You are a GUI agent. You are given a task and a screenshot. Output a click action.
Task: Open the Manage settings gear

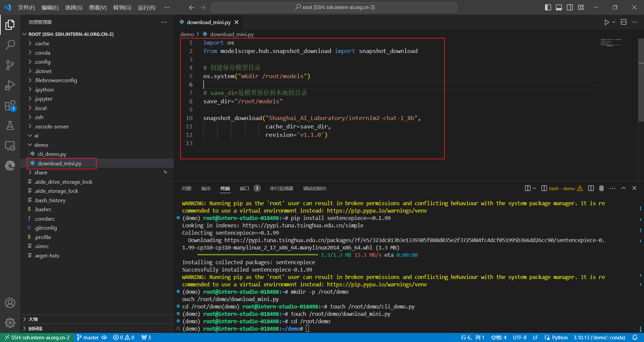(10, 323)
